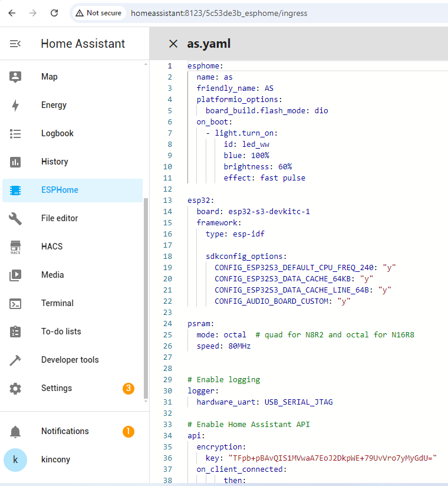Open Developer tools page

point(70,360)
